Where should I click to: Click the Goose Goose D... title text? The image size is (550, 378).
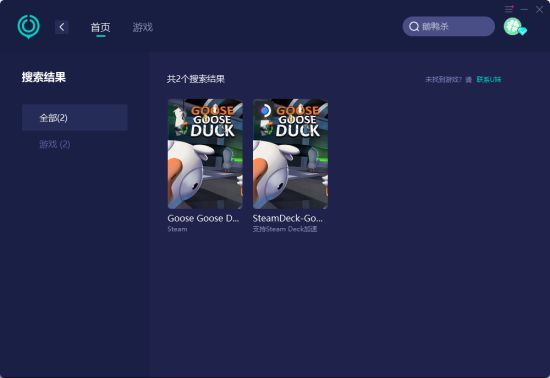[x=203, y=218]
